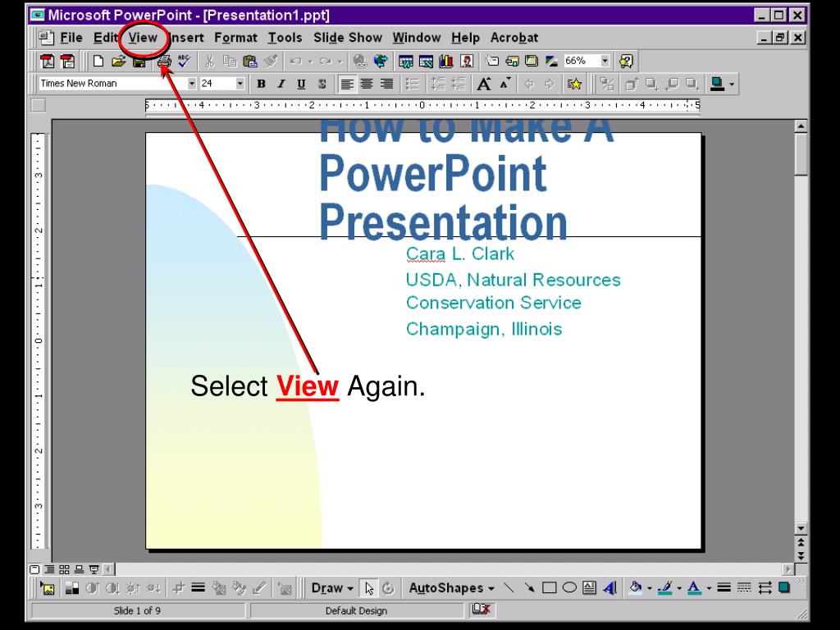Switch to Outline view button
Viewport: 840px width, 630px height.
coord(49,569)
